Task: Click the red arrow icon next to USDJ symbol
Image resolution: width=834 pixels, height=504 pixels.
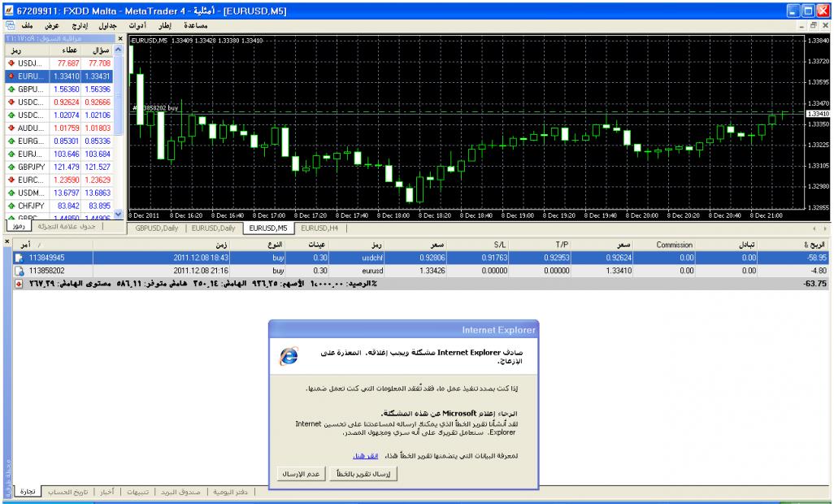Action: (x=11, y=63)
